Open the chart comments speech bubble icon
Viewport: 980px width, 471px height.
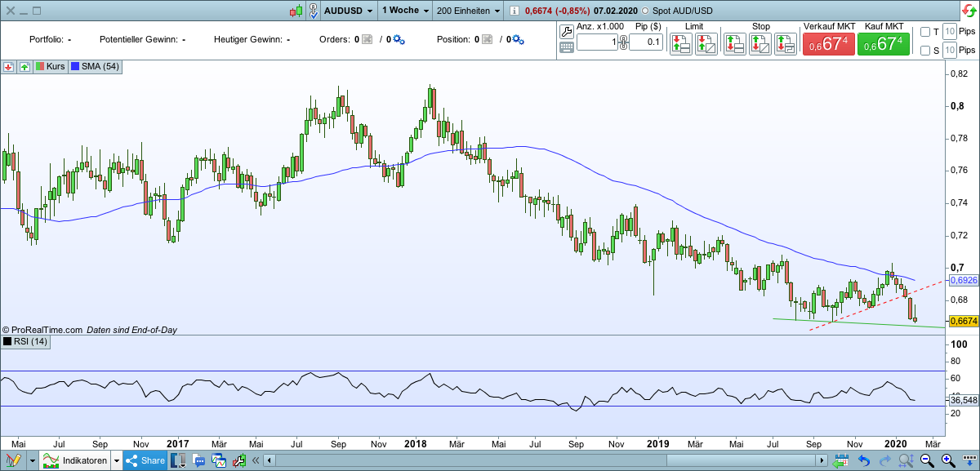198,460
